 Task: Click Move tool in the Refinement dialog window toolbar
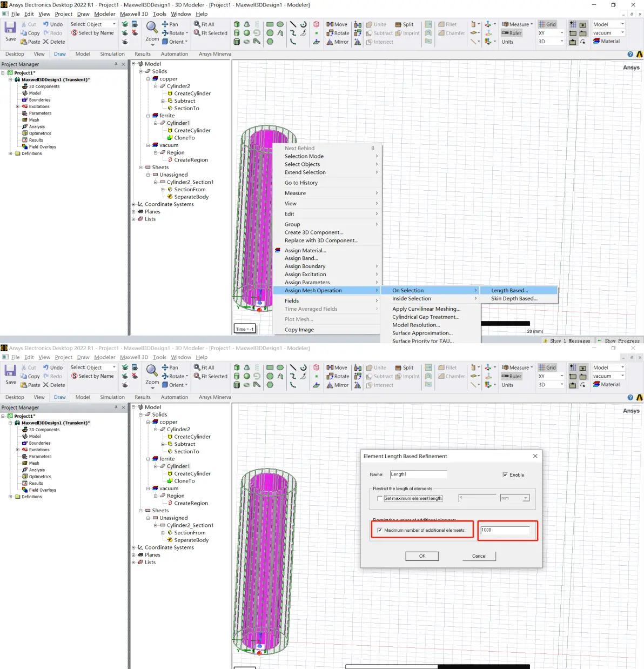[x=337, y=367]
